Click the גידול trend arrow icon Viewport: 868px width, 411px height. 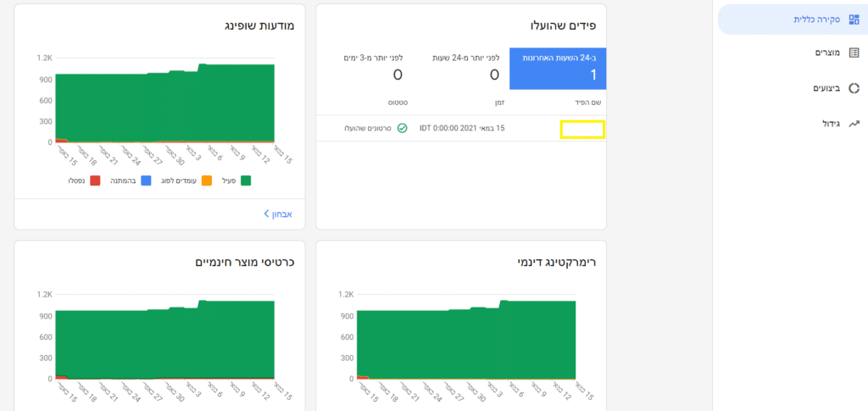click(x=854, y=124)
